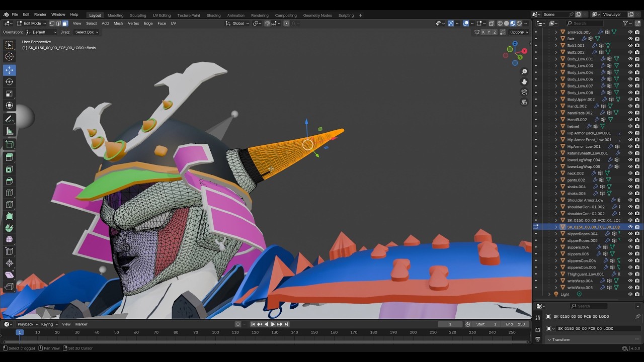Toggle X-ray display
Viewport: 644px width, 362px height.
click(x=492, y=23)
